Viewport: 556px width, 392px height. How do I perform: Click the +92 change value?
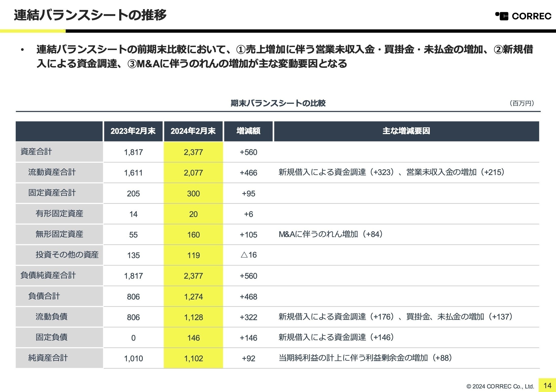[x=248, y=359]
